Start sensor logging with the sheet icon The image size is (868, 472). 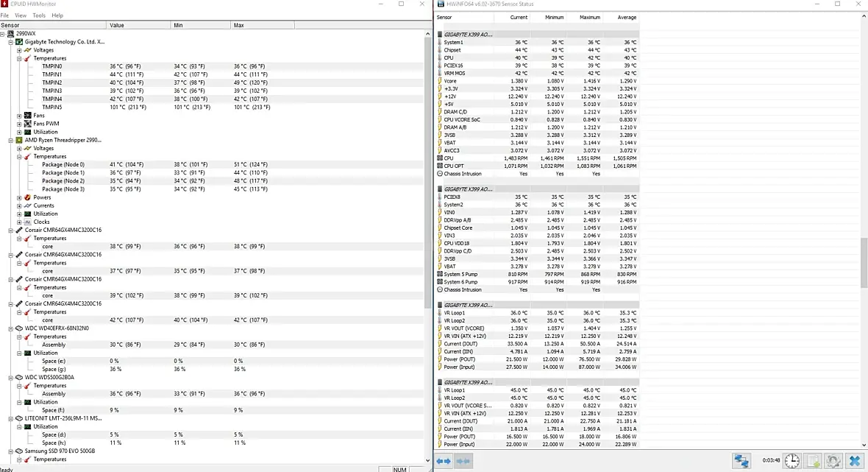pos(813,460)
